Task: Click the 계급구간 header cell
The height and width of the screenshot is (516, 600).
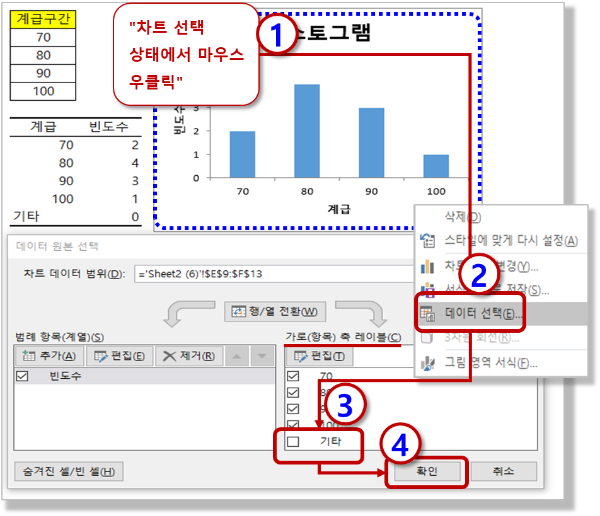Action: click(43, 19)
